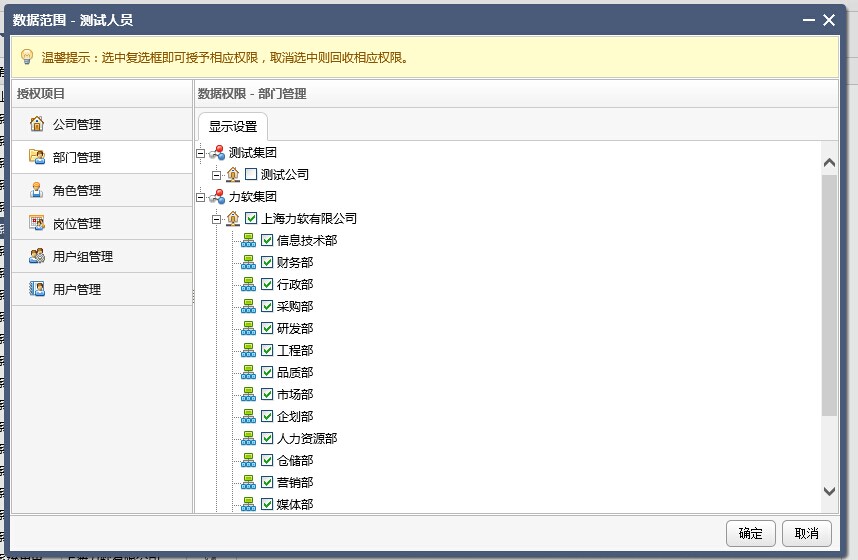Click the department icon for 仓储部

(x=248, y=460)
